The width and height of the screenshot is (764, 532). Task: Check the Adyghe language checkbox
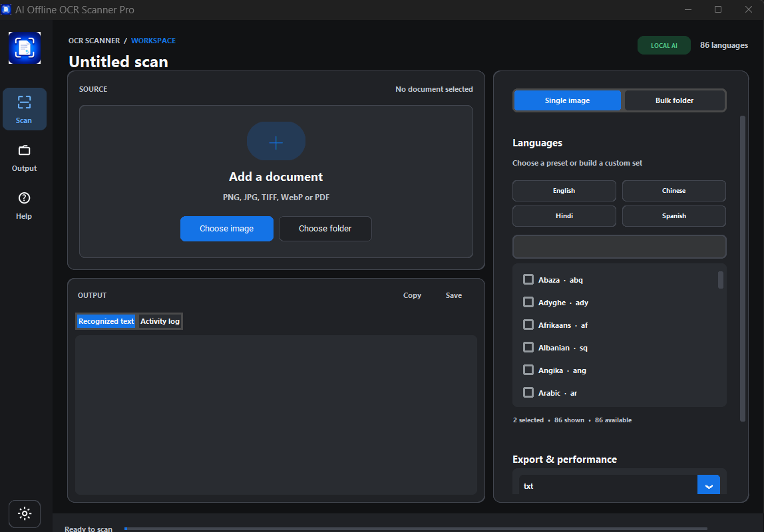click(x=528, y=303)
